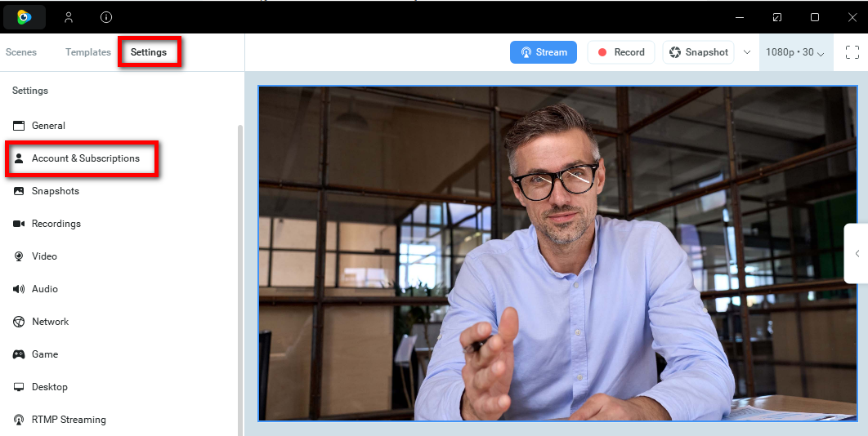Screen dimensions: 868x436
Task: Maximize the application window
Action: (815, 17)
